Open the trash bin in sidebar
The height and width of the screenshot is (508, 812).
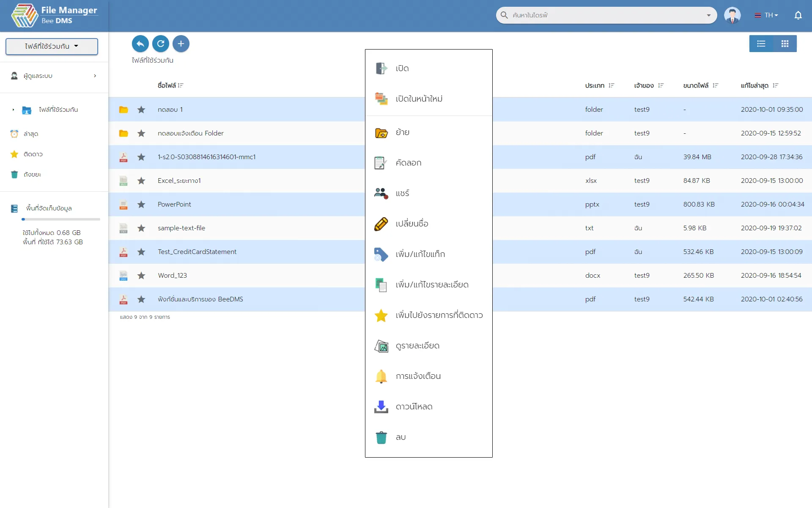pyautogui.click(x=32, y=174)
